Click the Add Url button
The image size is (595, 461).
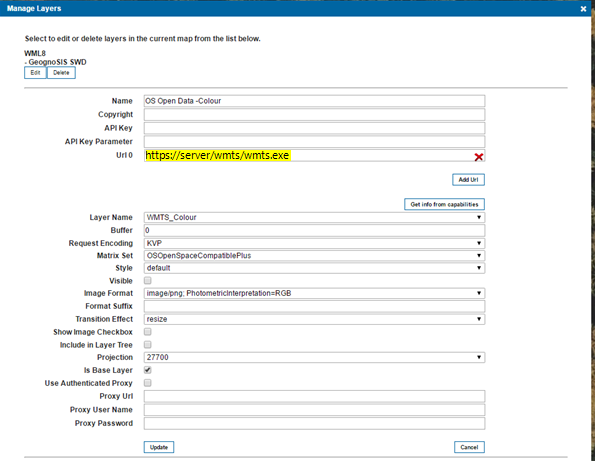468,179
